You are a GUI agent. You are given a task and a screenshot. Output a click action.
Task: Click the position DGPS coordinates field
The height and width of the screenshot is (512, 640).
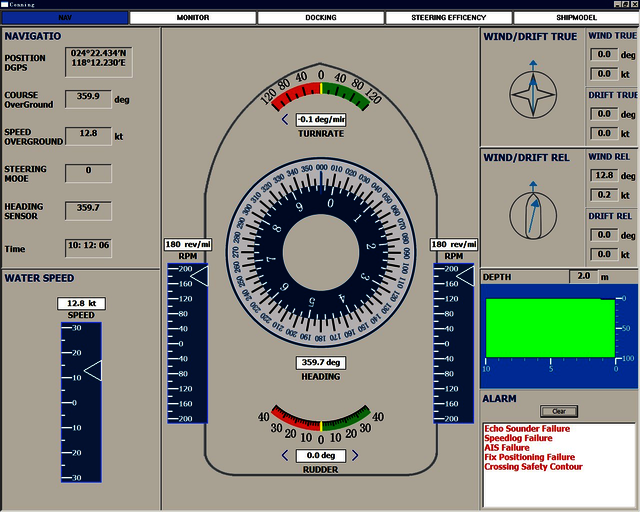[98, 62]
